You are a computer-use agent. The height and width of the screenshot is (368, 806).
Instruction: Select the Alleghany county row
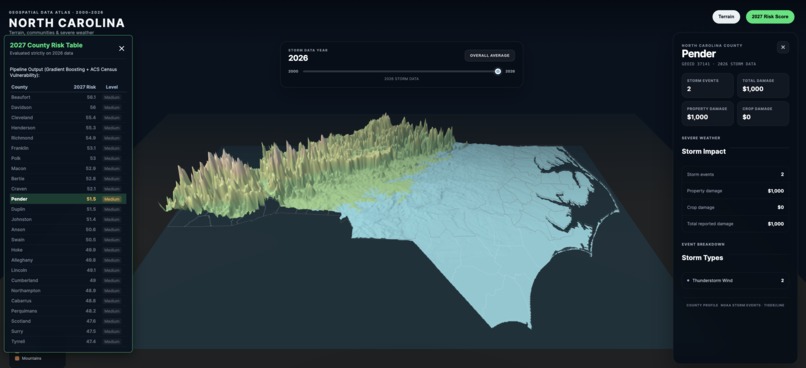point(68,260)
